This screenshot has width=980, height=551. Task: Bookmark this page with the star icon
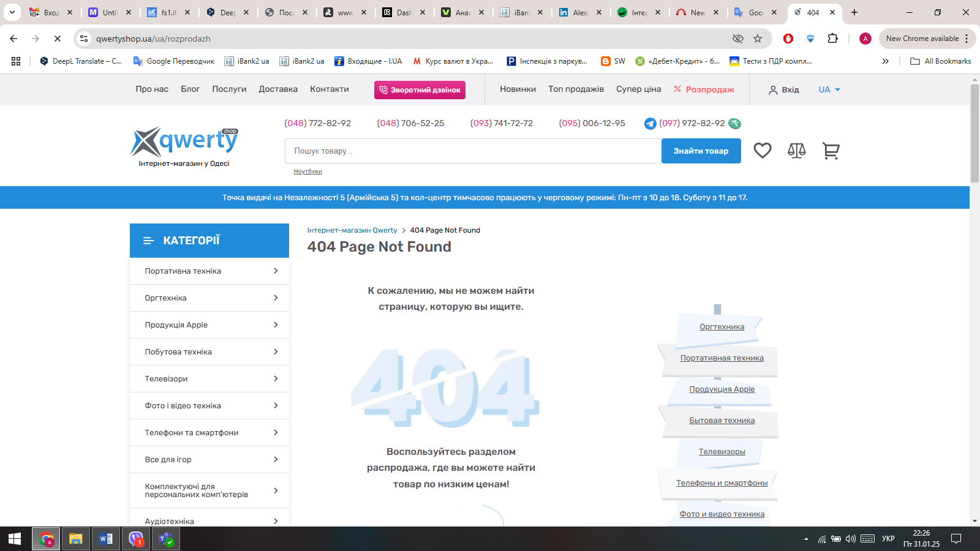[758, 39]
